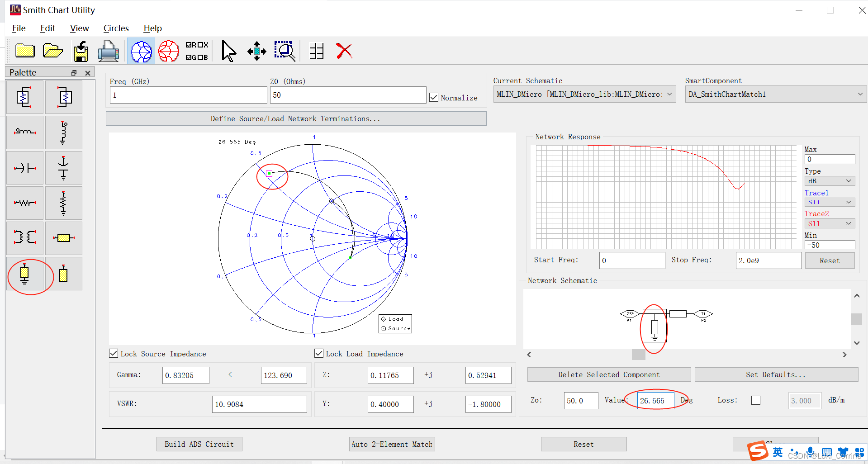Click Build ADS Circuit button

[x=199, y=444]
